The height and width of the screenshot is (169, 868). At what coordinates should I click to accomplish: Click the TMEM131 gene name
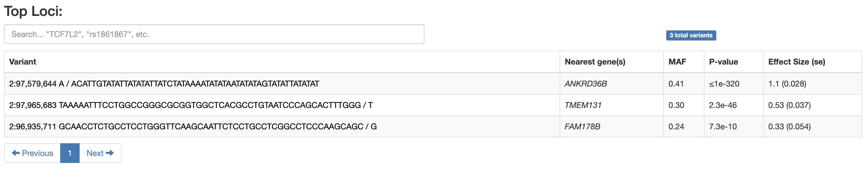(x=583, y=105)
